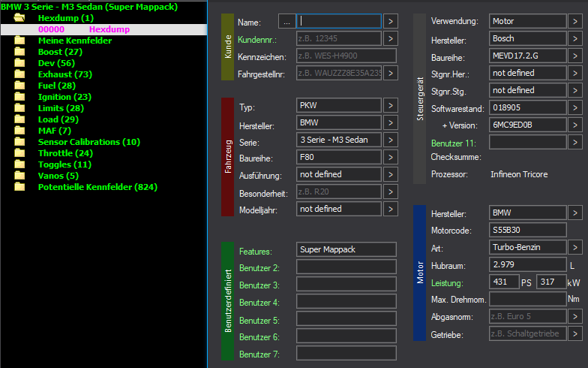Screen dimensions: 588x368
Task: Click the Meine Kennfelder folder icon
Action: (19, 41)
